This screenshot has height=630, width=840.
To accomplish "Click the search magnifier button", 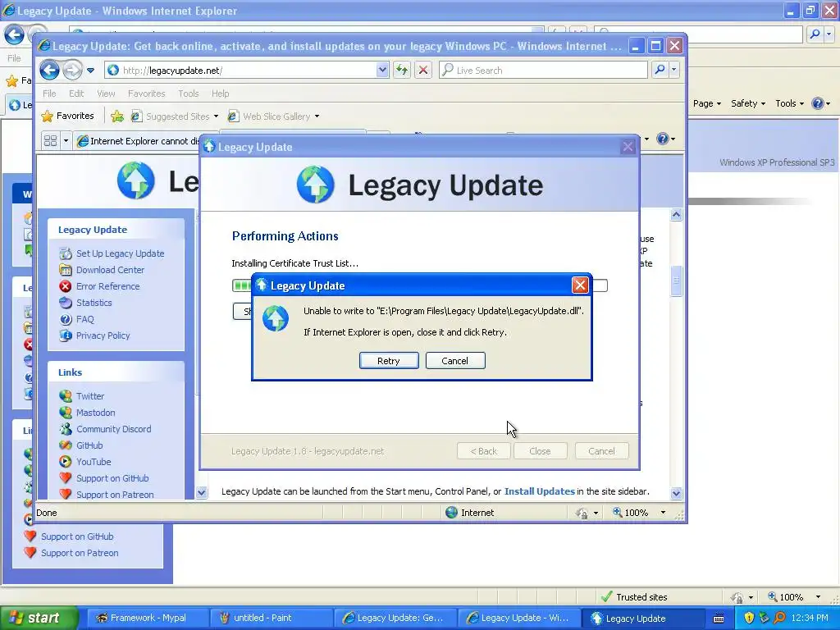I will click(660, 70).
